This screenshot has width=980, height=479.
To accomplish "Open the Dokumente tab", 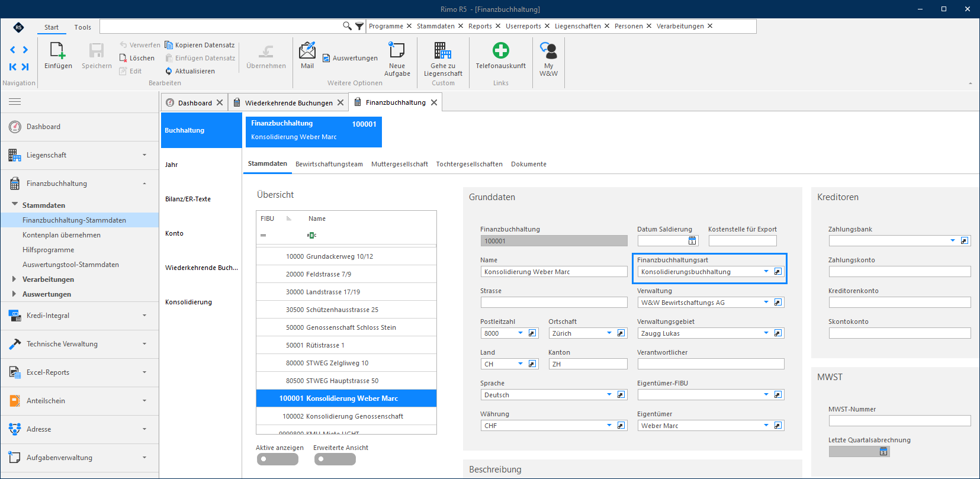I will (529, 164).
